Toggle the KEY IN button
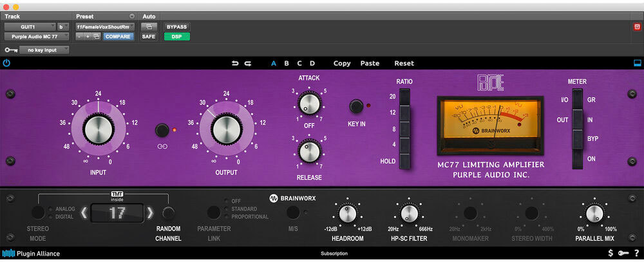The height and width of the screenshot is (262, 644). [355, 106]
